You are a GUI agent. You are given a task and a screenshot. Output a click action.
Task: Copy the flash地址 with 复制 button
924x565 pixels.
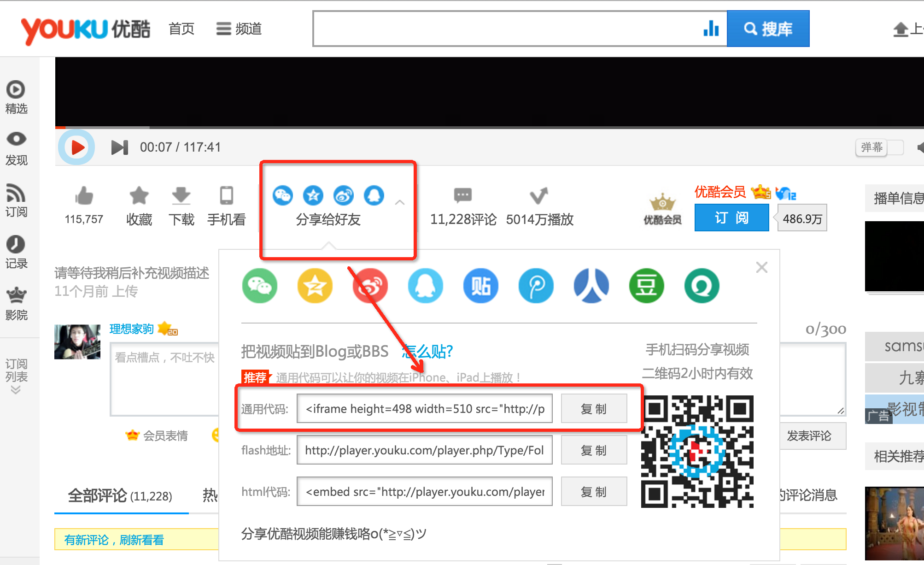click(594, 450)
